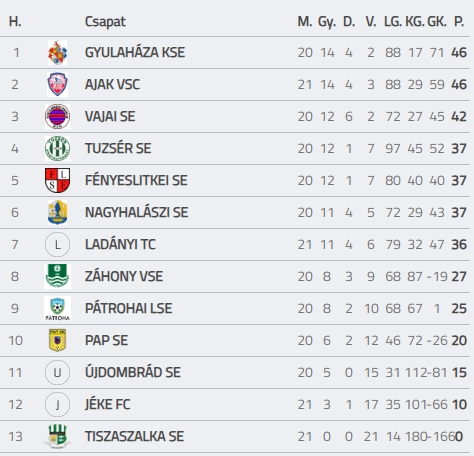Open the GYULAHÁZA KSE team link

(135, 53)
